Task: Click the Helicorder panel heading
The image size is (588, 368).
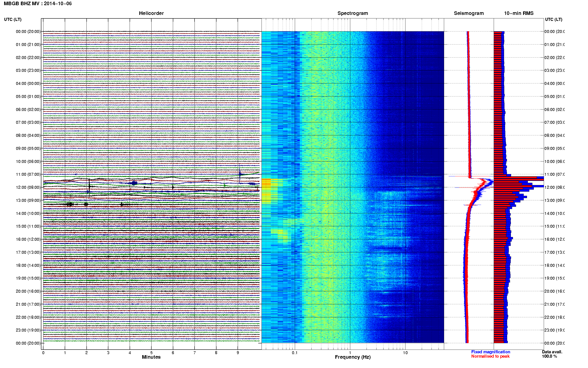Action: [151, 13]
